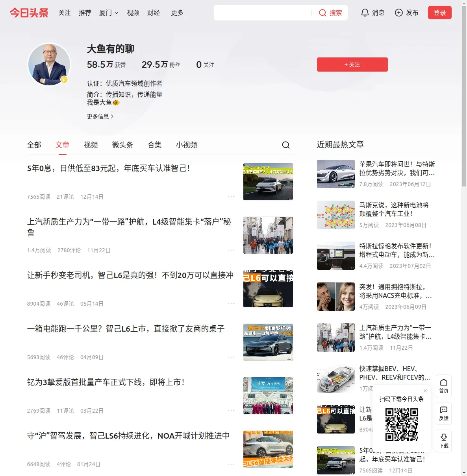Expand 更多信息 profile details
Image resolution: width=467 pixels, height=476 pixels.
click(100, 116)
